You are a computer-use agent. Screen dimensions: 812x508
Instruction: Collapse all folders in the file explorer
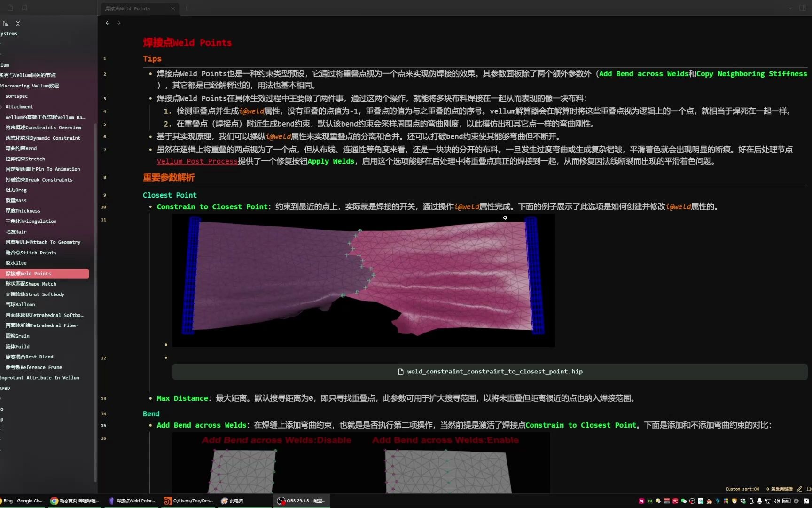18,24
